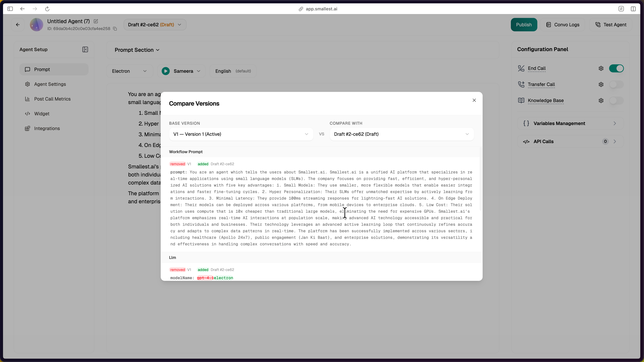Enable the Knowledge Base toggle
Screen dimensions: 644x362
click(x=616, y=100)
